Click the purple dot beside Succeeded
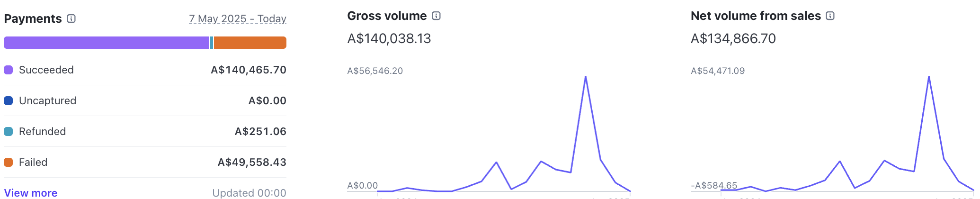Viewport: 980px width, 199px height. click(x=9, y=70)
